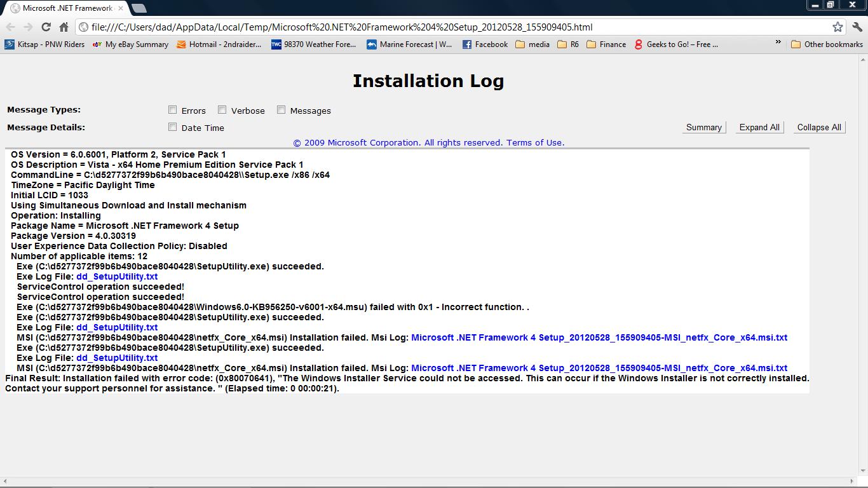Screen dimensions: 868x488
Task: Click the 'Number of applicable items: 12' line
Action: click(x=79, y=256)
